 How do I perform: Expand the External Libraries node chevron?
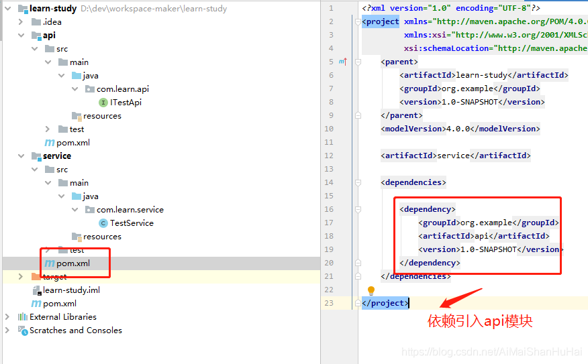7,317
